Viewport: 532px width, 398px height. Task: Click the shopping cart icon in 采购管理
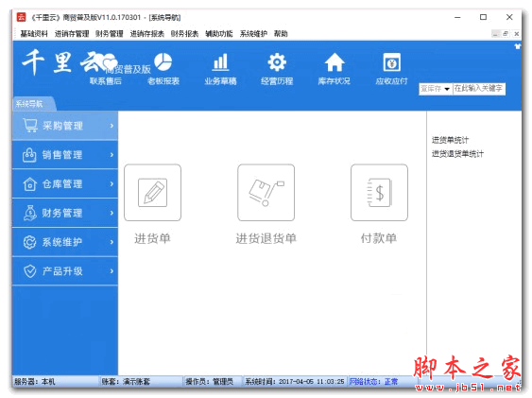click(30, 125)
